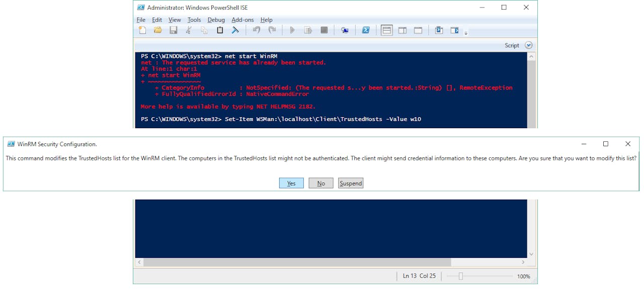Screen dimensions: 644x289
Task: Open the Add-ons menu
Action: (243, 20)
